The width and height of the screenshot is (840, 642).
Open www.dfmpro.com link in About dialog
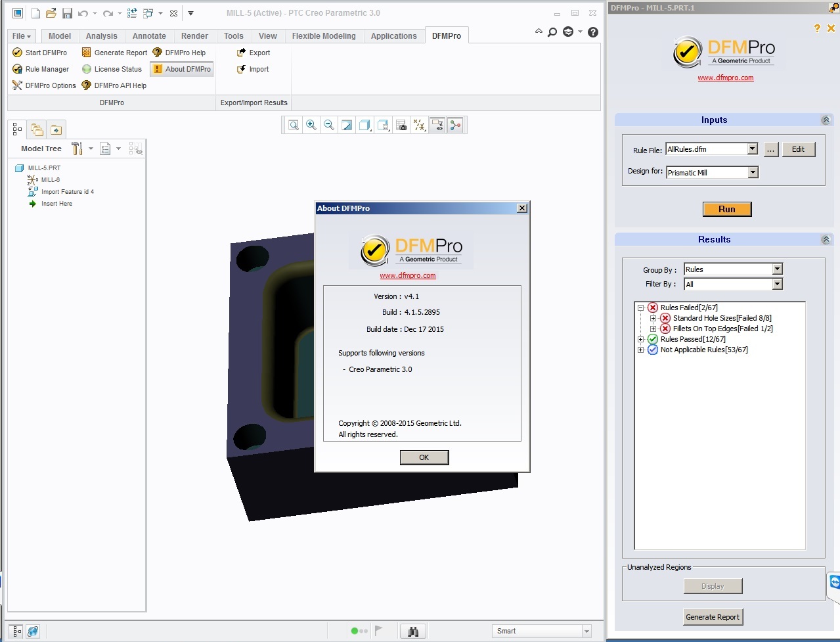[408, 275]
